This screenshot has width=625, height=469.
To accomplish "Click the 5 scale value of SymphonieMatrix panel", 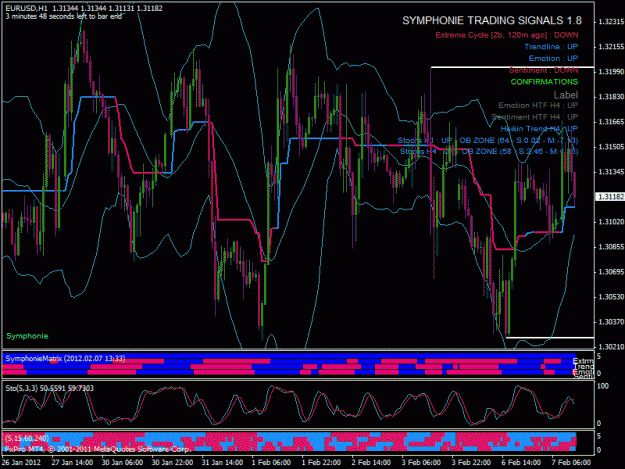I will [599, 356].
